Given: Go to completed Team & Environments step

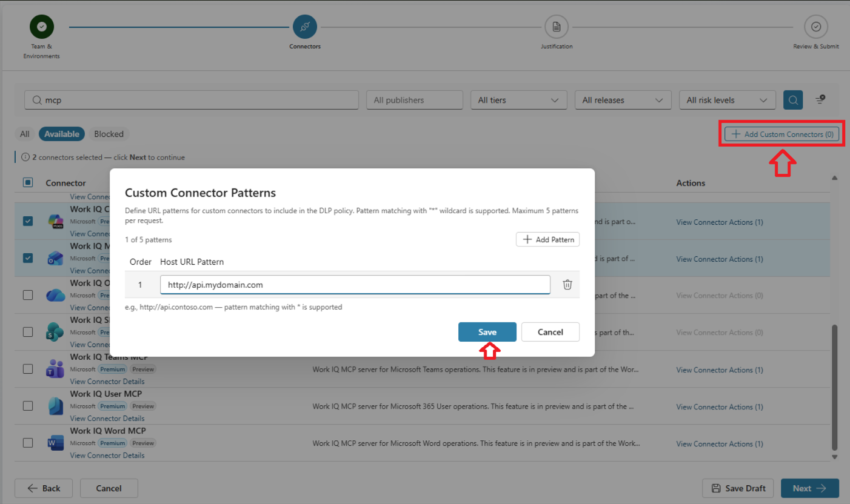Looking at the screenshot, I should coord(42,27).
